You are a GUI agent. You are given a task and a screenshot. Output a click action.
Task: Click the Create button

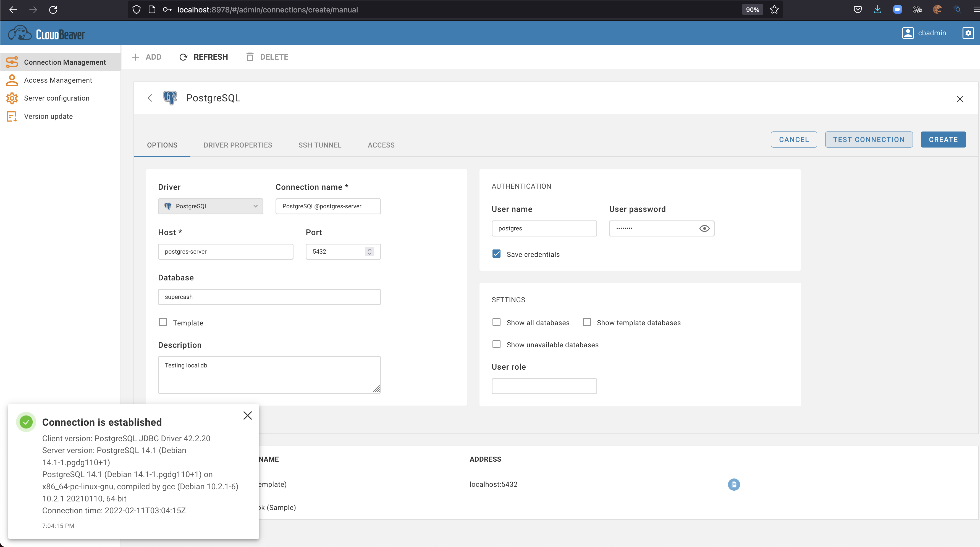pyautogui.click(x=943, y=140)
